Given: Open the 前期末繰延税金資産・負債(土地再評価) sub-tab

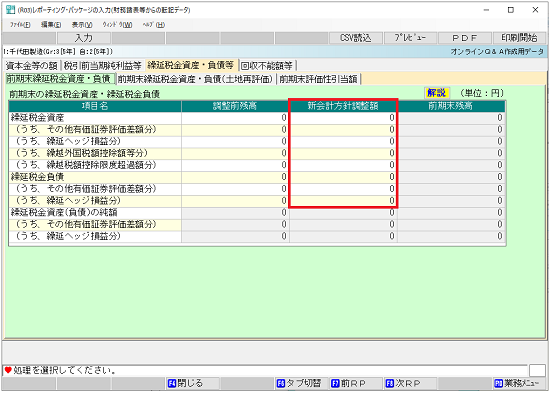Looking at the screenshot, I should pyautogui.click(x=195, y=79).
